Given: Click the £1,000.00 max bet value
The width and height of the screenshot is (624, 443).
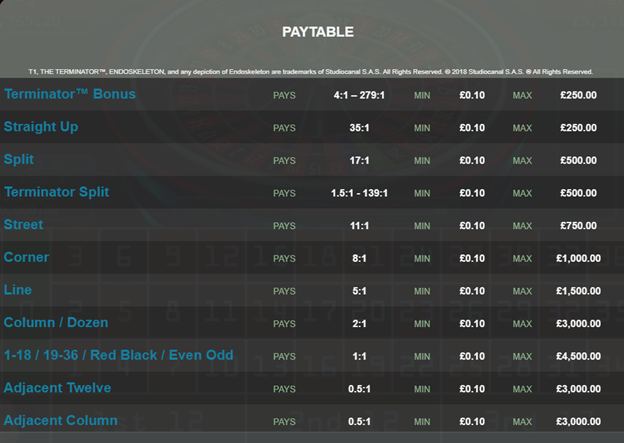Looking at the screenshot, I should [579, 258].
